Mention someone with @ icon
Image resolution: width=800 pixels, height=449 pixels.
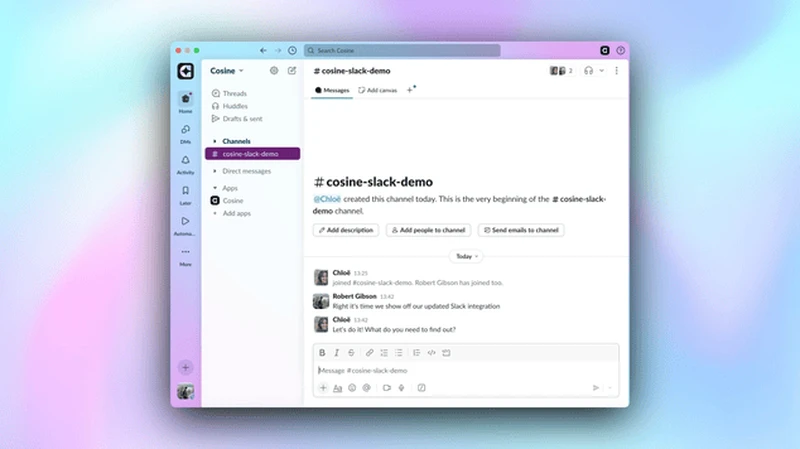(x=366, y=388)
